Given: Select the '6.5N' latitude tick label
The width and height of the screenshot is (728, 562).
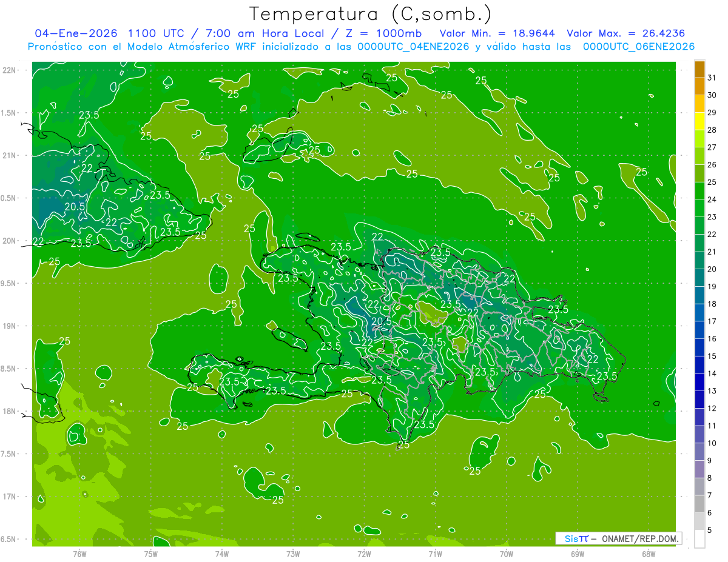Looking at the screenshot, I should (9, 540).
